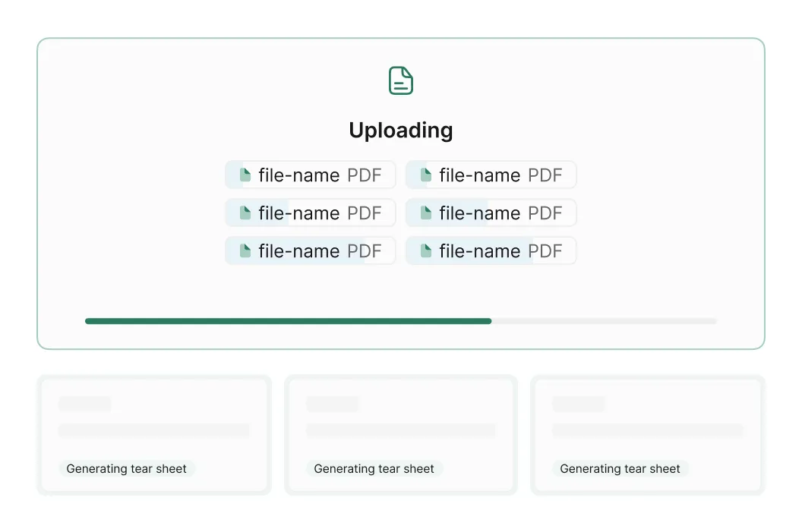
Task: Click "Generating tear sheet" badge in the center card
Action: (374, 468)
